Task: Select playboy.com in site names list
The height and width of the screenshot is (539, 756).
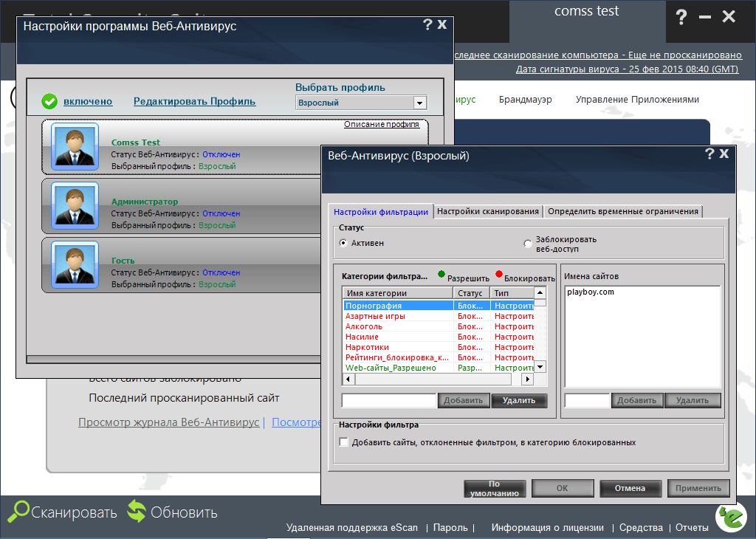Action: (x=591, y=292)
